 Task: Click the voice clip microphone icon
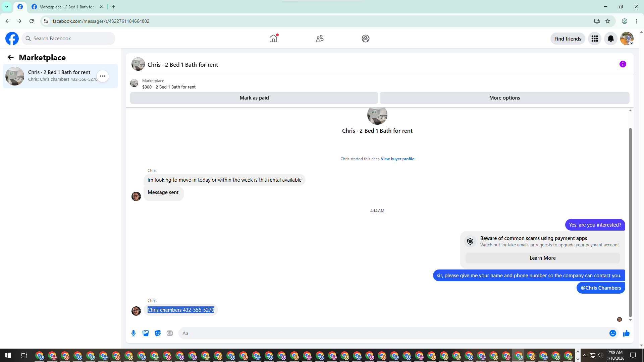point(133,333)
